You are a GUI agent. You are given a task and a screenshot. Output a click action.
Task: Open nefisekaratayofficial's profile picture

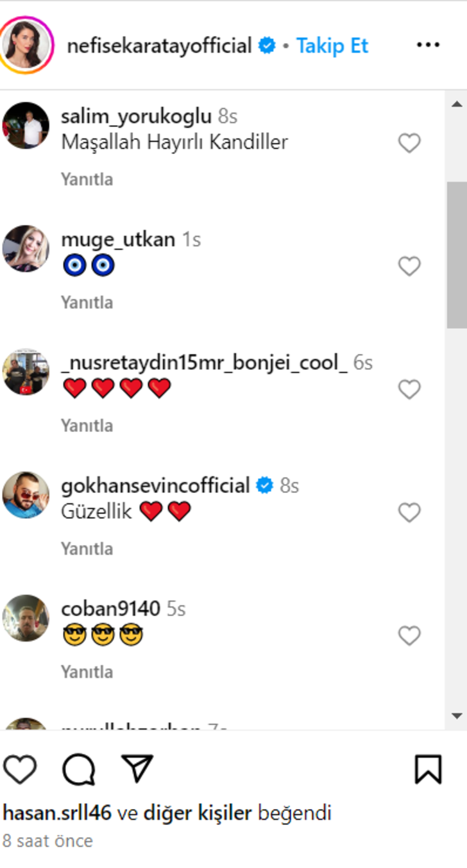(x=29, y=44)
